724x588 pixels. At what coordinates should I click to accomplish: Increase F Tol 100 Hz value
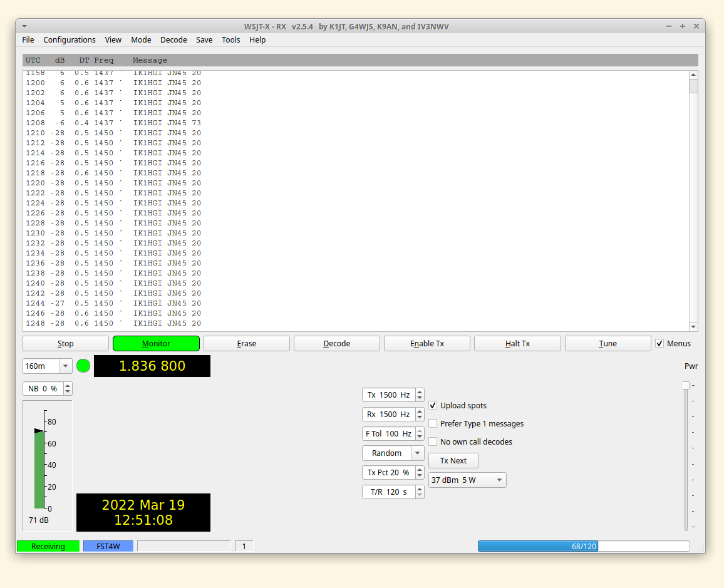[x=420, y=431]
